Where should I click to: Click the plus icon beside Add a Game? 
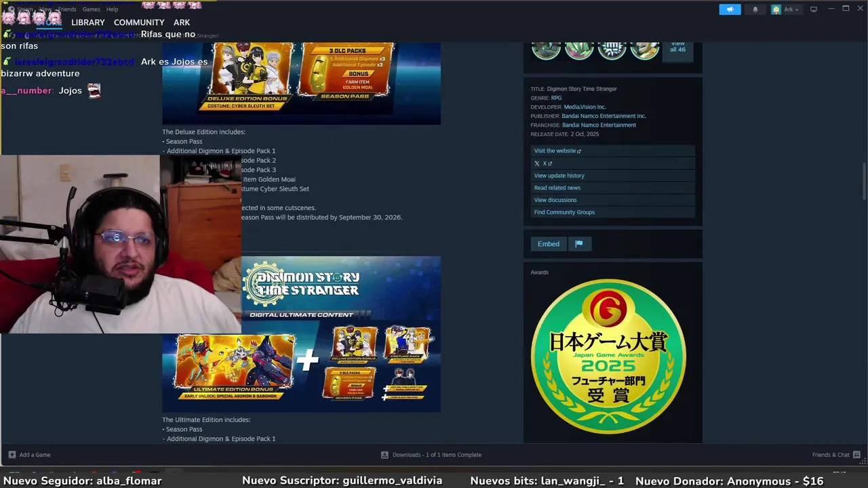pos(12,455)
